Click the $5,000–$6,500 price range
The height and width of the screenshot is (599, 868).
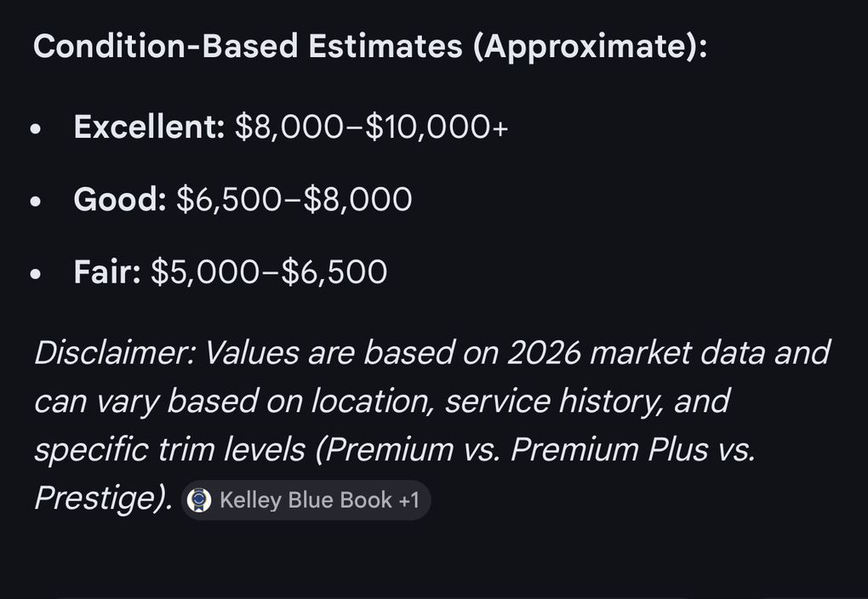coord(268,271)
